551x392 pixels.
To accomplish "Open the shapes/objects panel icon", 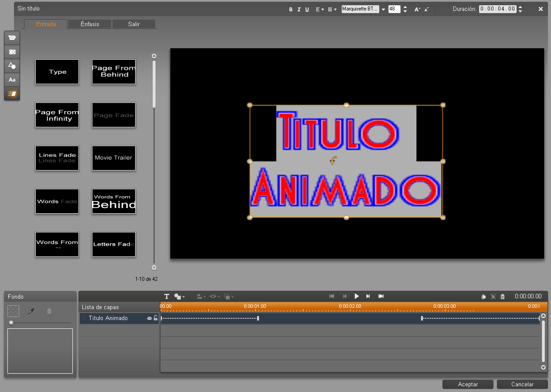I will click(x=12, y=66).
